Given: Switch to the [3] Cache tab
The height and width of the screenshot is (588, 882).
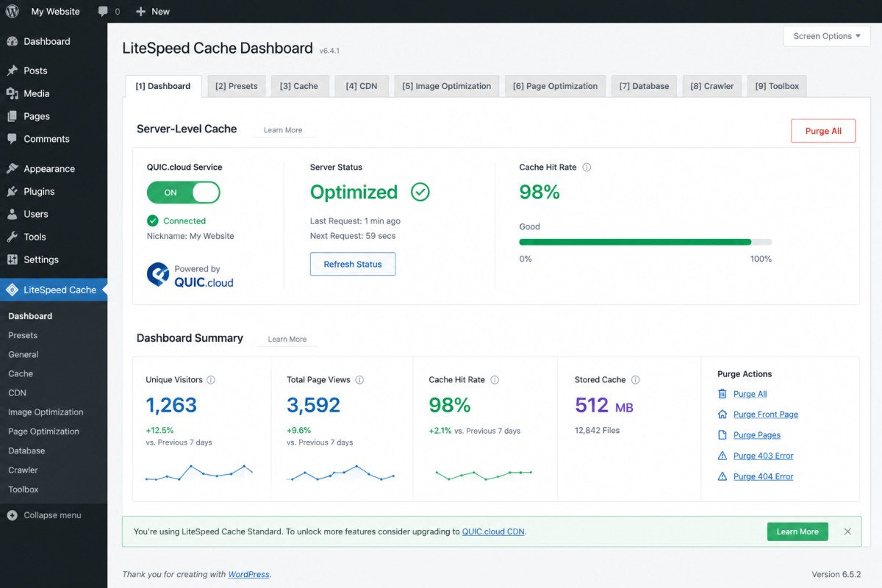Looking at the screenshot, I should click(x=299, y=86).
